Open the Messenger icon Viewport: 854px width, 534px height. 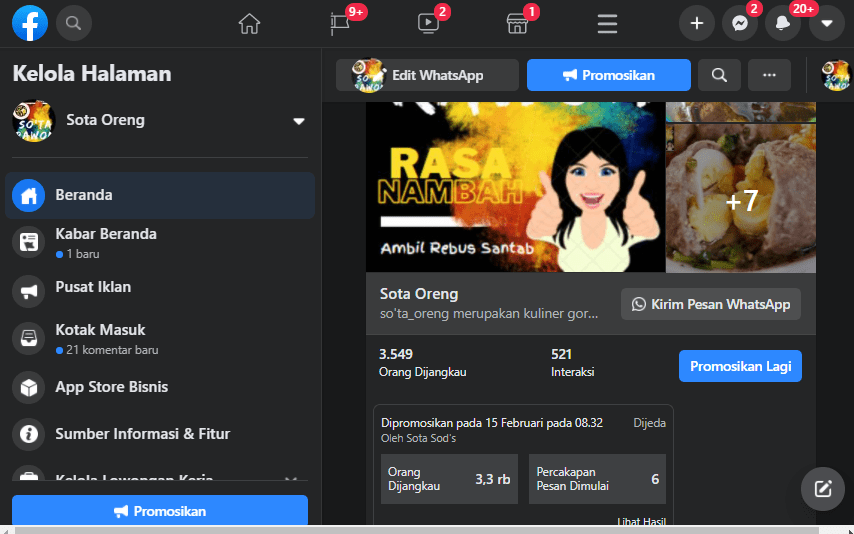pos(740,23)
